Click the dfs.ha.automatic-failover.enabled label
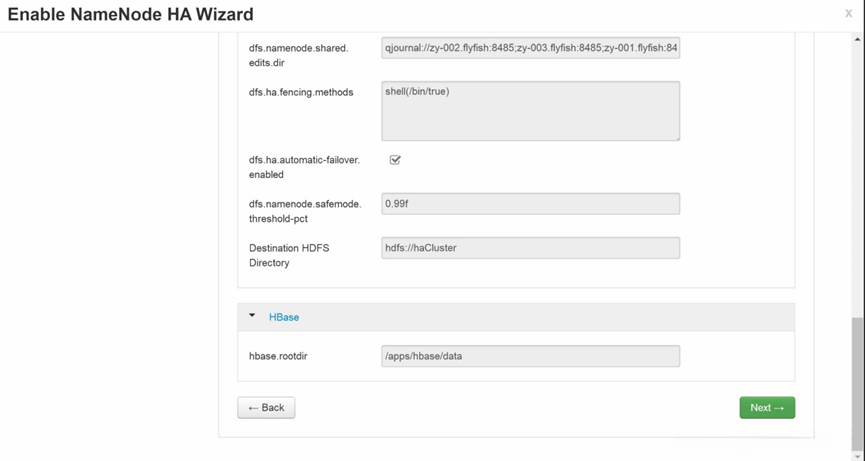Viewport: 865px width, 461px height. (304, 167)
